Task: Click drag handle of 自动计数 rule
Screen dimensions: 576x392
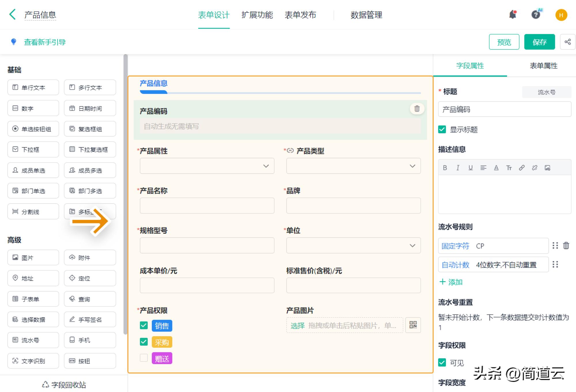Action: pos(555,264)
